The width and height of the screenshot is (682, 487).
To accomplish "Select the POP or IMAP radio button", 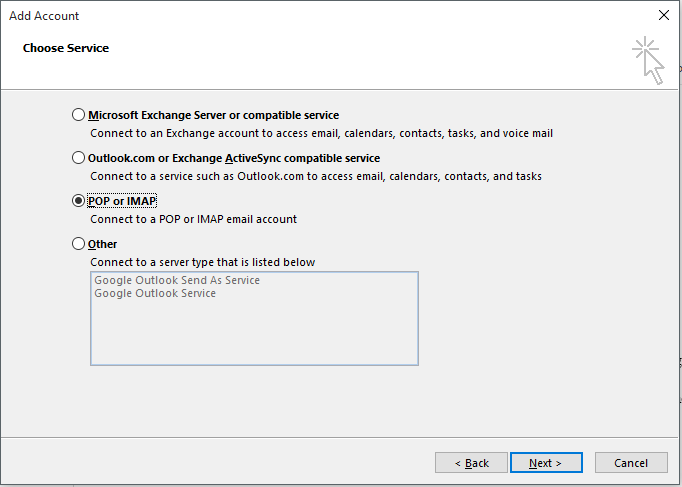I will coord(78,201).
